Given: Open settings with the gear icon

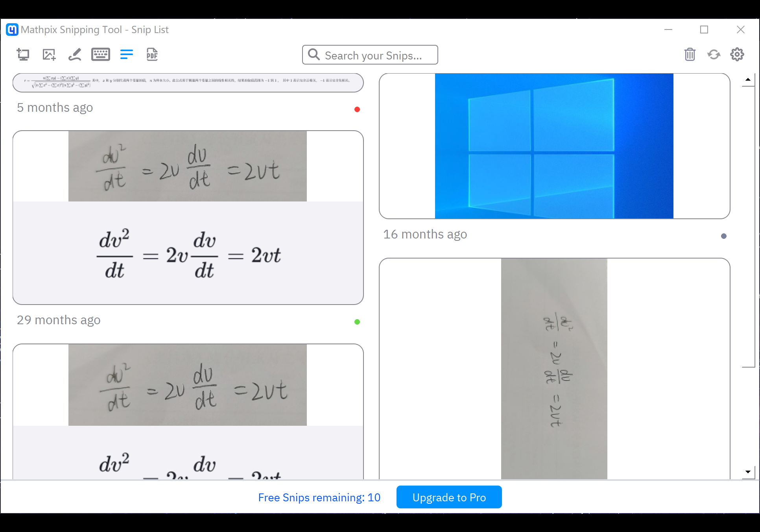Looking at the screenshot, I should [737, 54].
